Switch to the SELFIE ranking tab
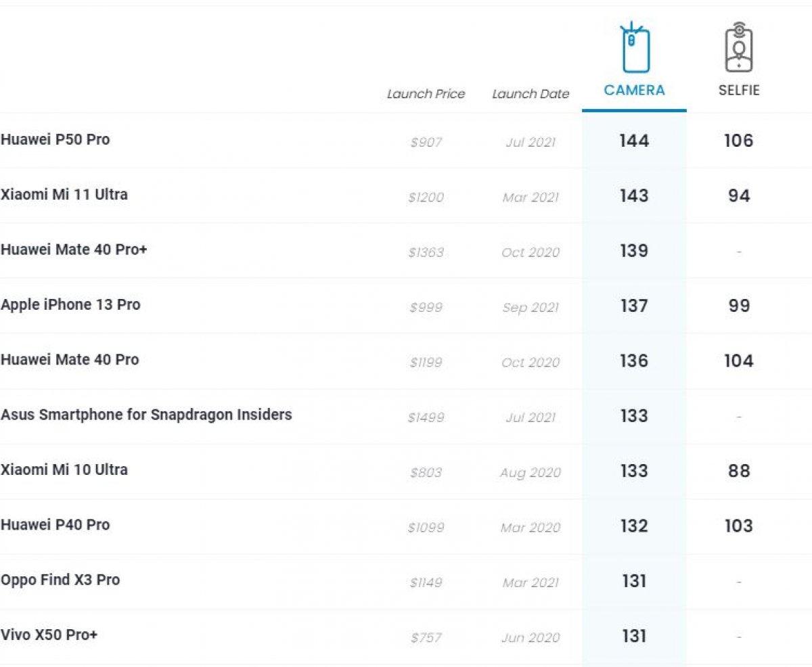Image resolution: width=812 pixels, height=667 pixels. [x=738, y=90]
